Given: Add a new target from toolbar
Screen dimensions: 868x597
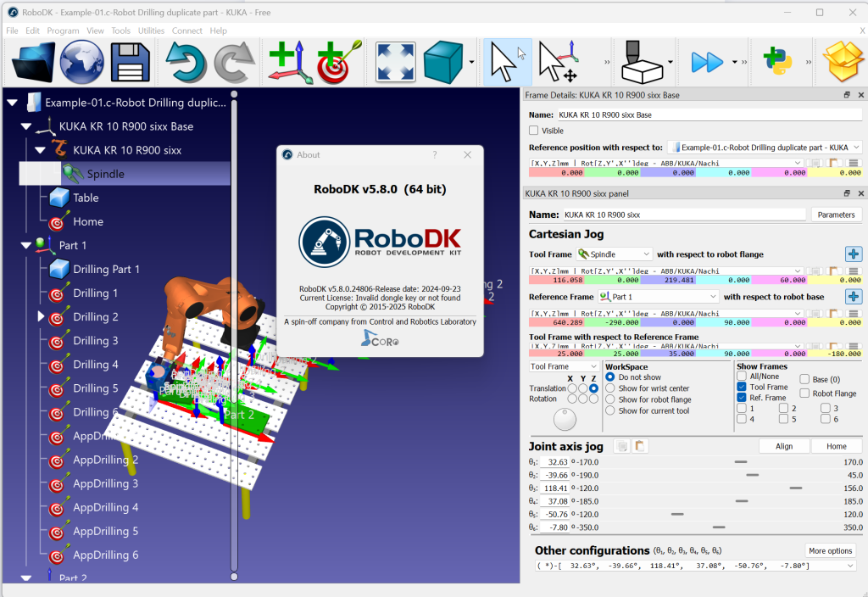Looking at the screenshot, I should point(338,62).
